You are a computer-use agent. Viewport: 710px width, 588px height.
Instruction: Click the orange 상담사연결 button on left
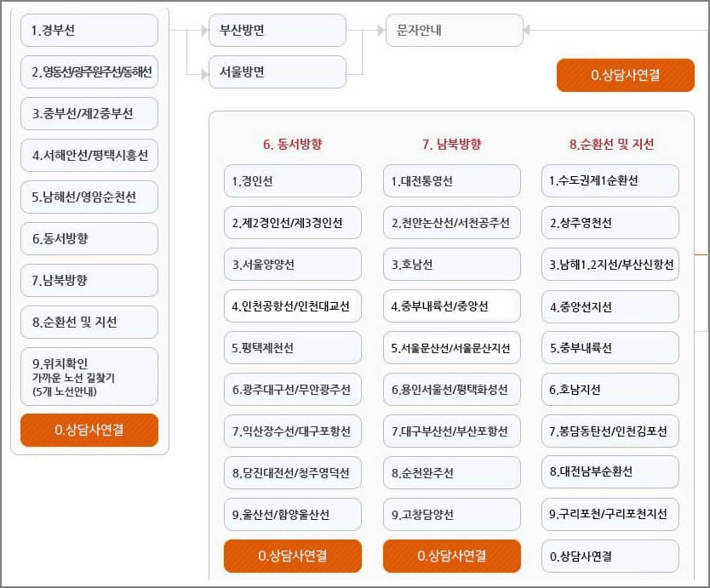click(x=88, y=431)
